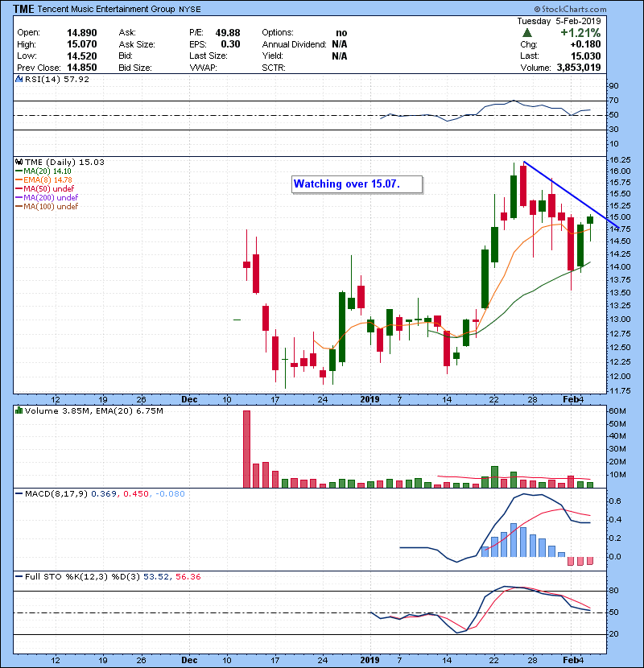The width and height of the screenshot is (644, 668).
Task: Click the 80 stochastic axis label
Action: click(x=613, y=591)
